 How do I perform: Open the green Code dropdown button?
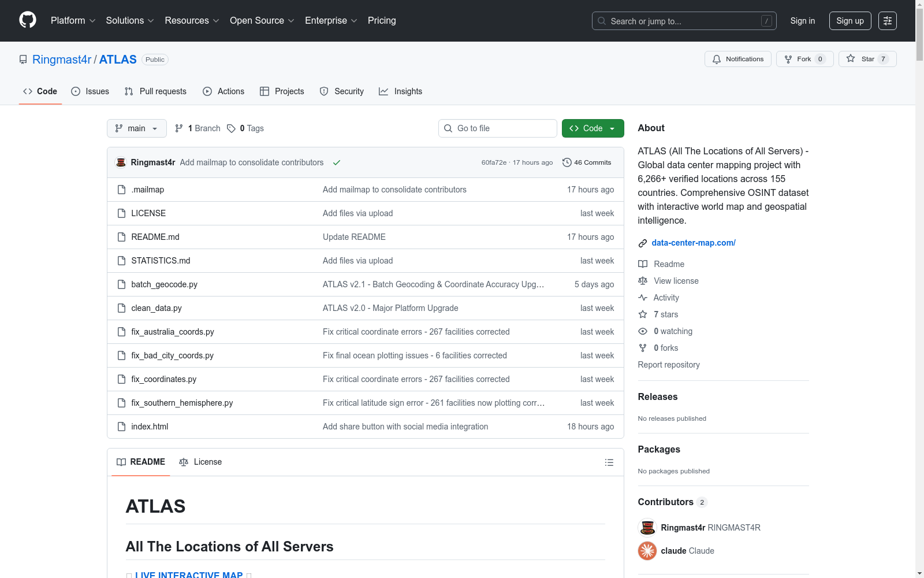[x=593, y=128]
